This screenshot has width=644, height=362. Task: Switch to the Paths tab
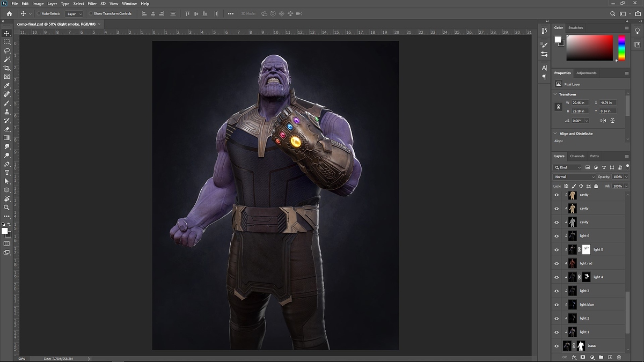(595, 156)
